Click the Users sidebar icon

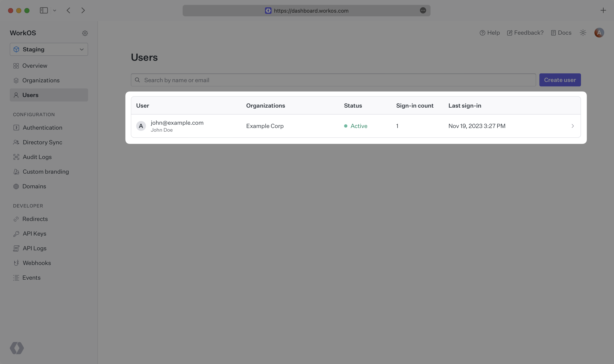[x=16, y=95]
